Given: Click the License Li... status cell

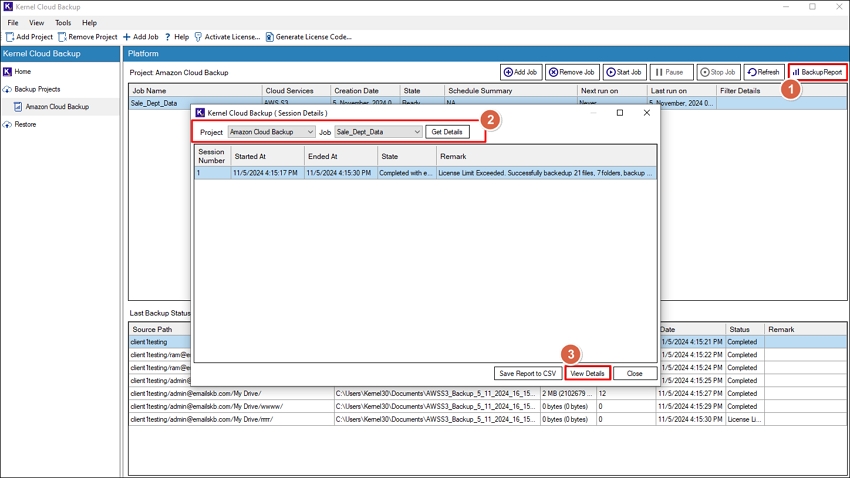Looking at the screenshot, I should pos(744,419).
